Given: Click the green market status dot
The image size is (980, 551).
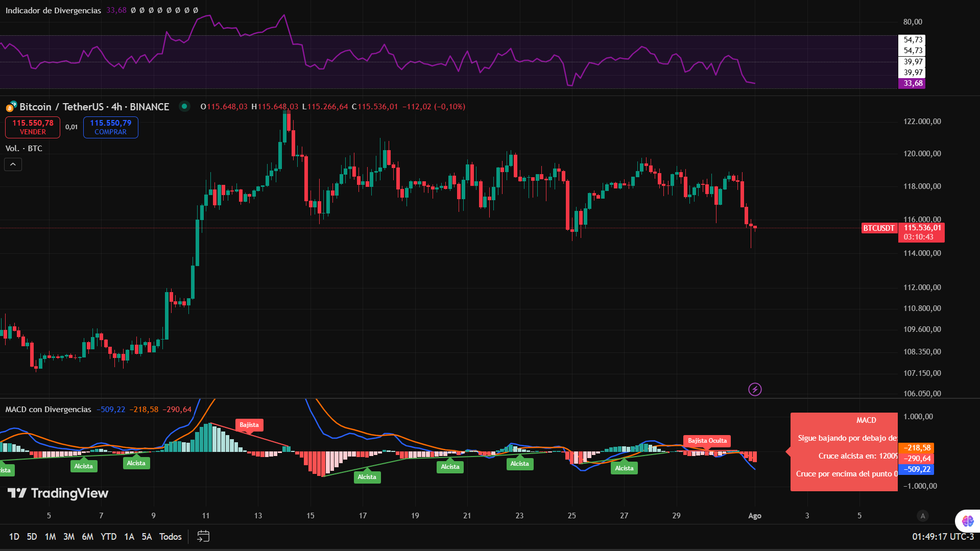Looking at the screenshot, I should tap(184, 106).
